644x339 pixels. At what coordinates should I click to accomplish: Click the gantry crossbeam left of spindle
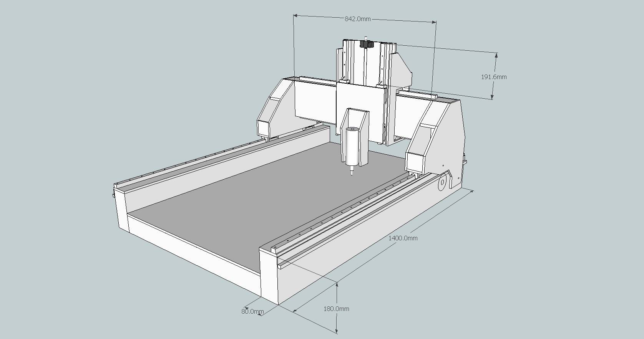point(315,102)
